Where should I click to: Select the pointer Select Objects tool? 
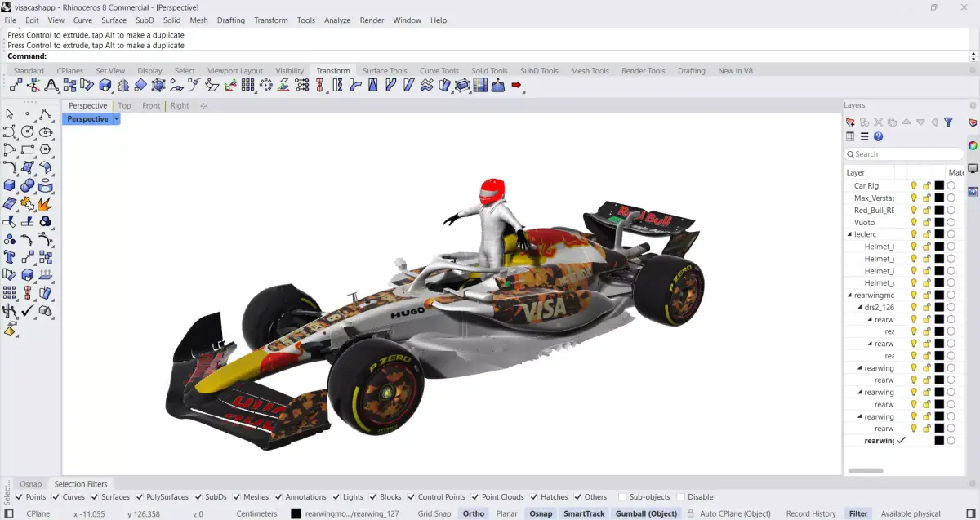[x=10, y=114]
